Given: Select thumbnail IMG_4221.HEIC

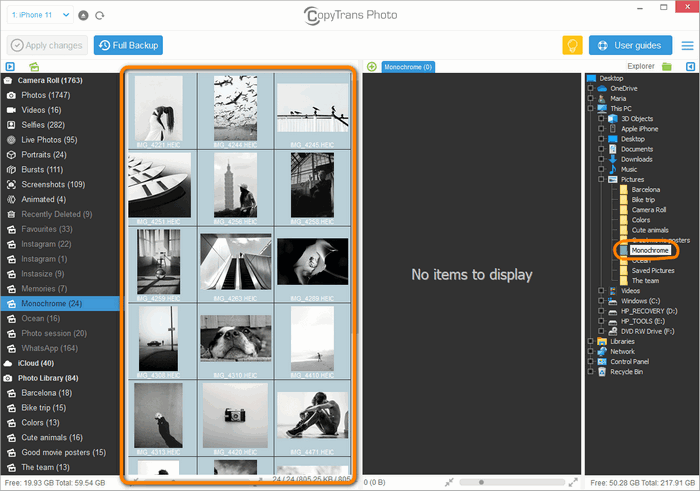Looking at the screenshot, I should 159,108.
